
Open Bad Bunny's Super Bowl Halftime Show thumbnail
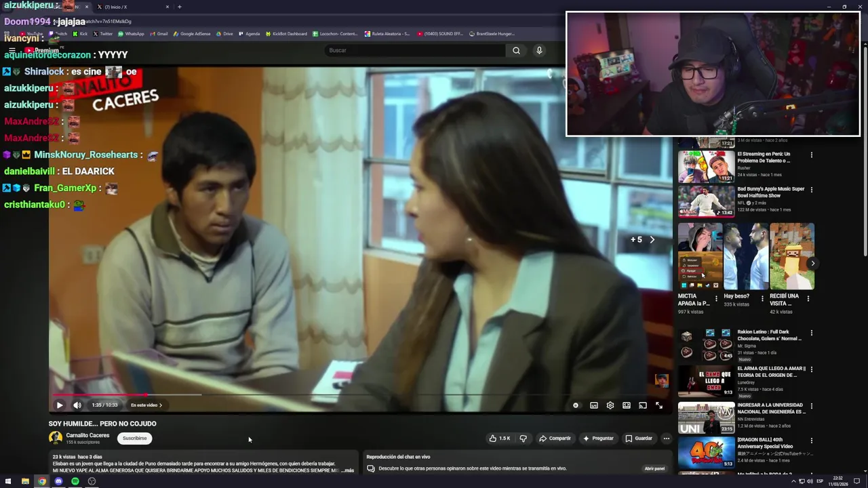point(706,201)
